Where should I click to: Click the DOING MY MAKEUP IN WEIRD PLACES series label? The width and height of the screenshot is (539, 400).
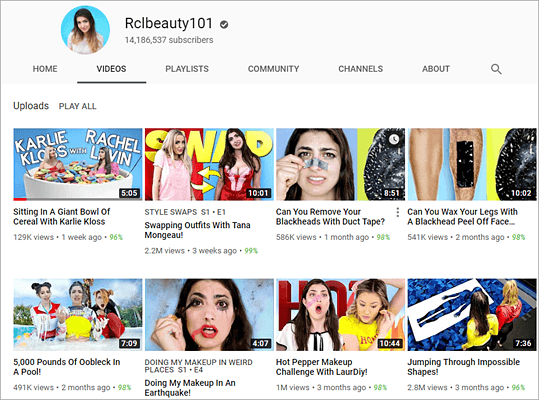point(198,366)
